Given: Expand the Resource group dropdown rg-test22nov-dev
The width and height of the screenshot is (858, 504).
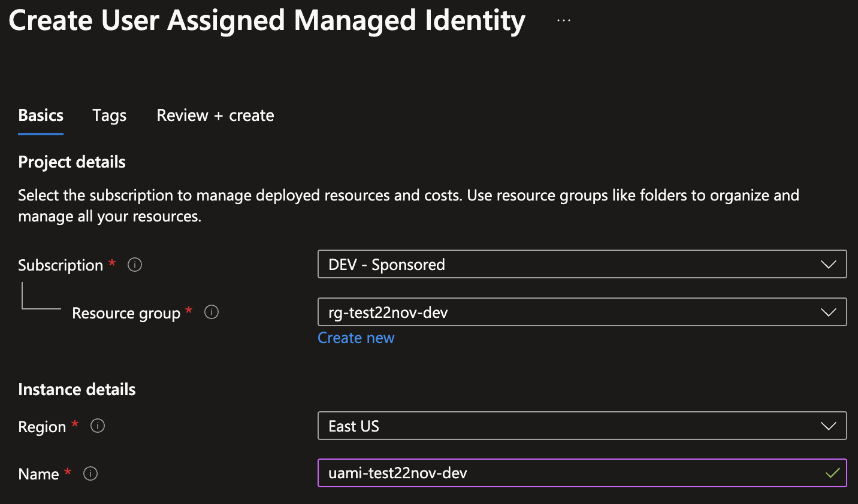Looking at the screenshot, I should (582, 312).
